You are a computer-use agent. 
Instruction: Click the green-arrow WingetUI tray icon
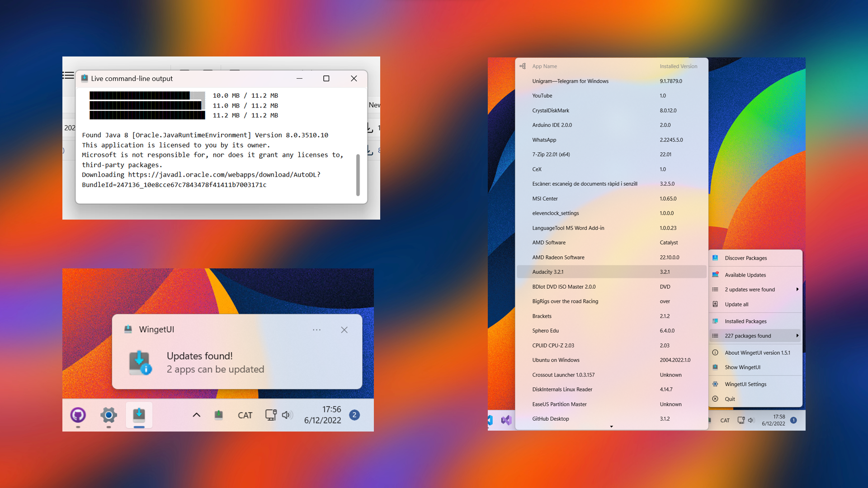tap(219, 415)
